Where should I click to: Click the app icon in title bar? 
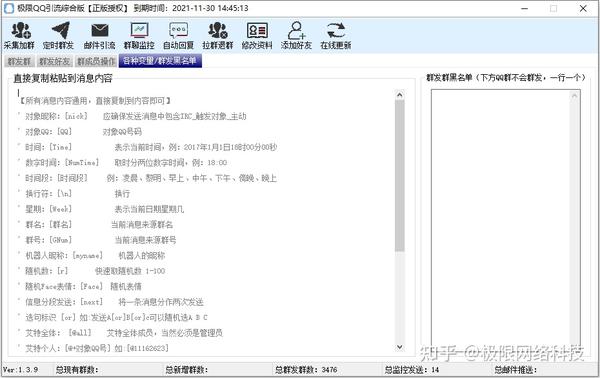click(x=9, y=8)
